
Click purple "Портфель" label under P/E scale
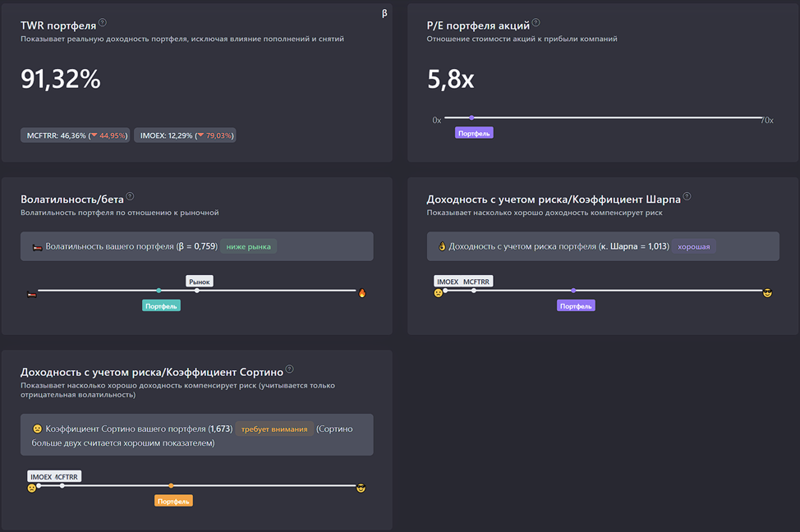pos(474,133)
